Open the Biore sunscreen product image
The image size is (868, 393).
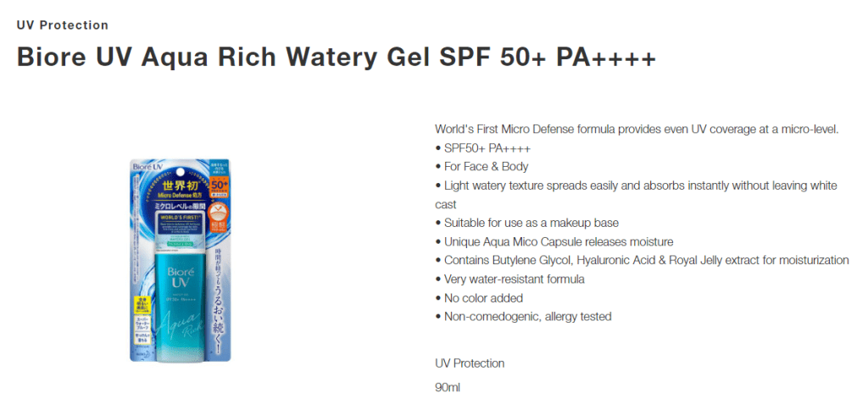(180, 260)
